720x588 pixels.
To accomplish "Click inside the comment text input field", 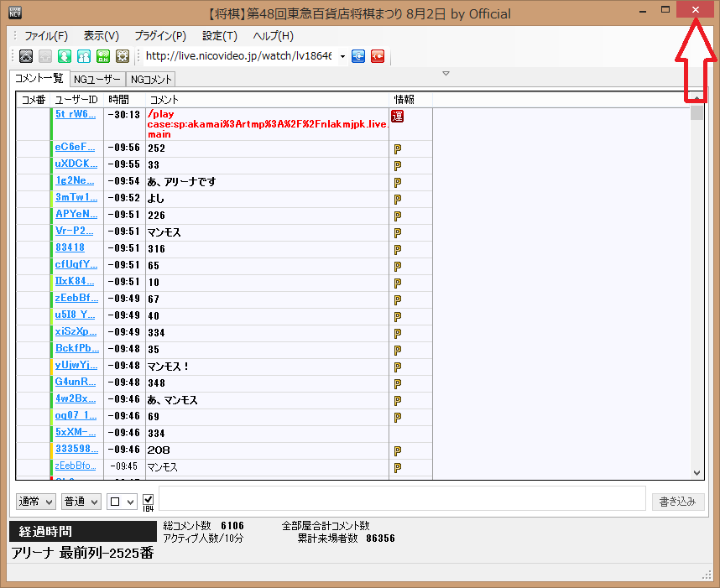I will click(401, 498).
